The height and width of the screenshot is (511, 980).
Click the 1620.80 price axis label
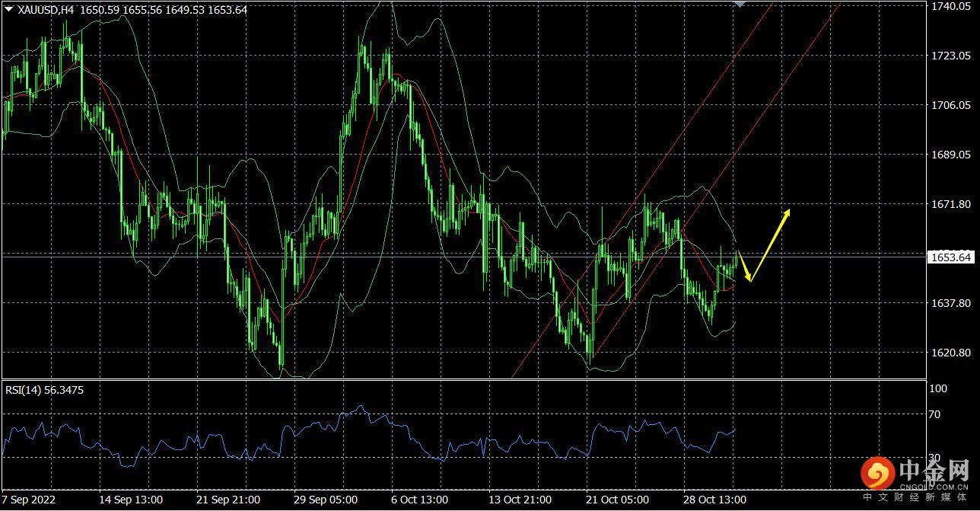950,353
